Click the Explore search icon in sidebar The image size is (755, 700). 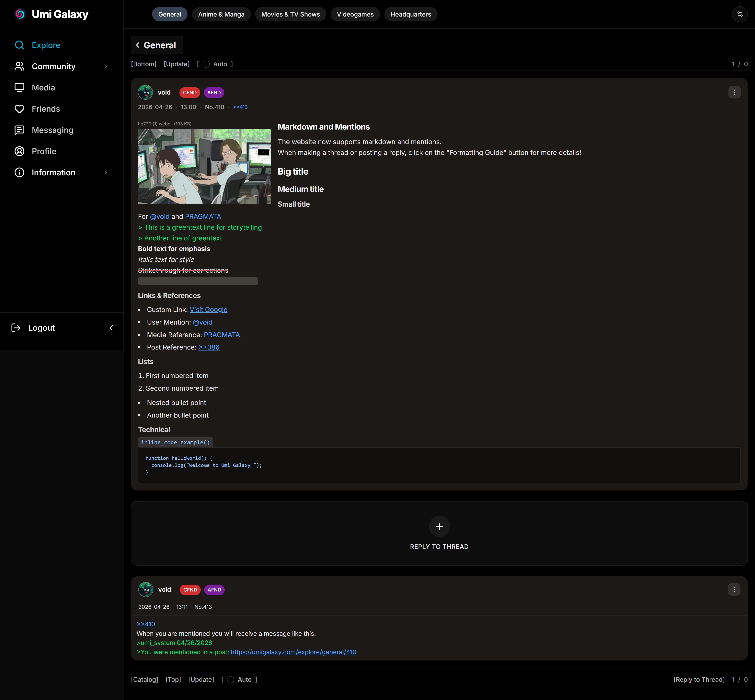(19, 45)
